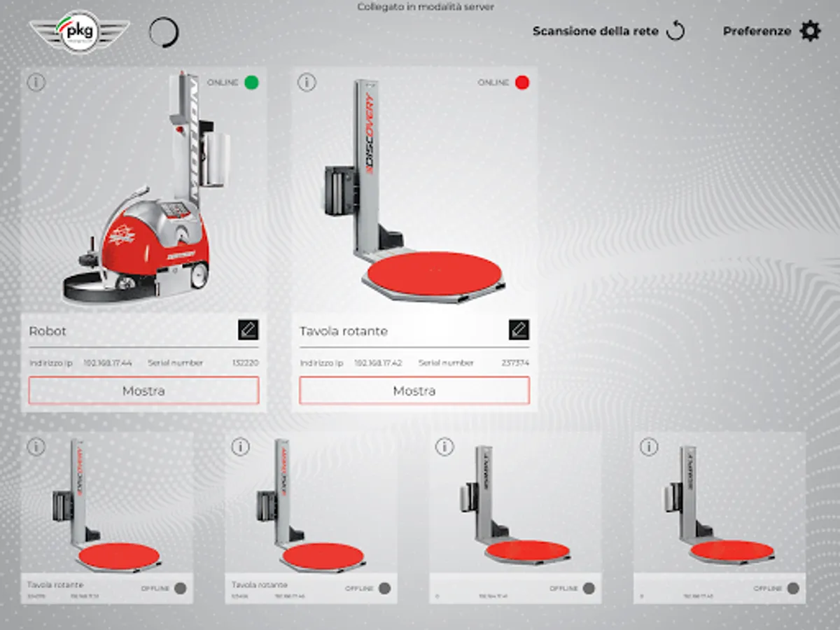Click the pkg logo
The image size is (840, 630).
point(79,31)
